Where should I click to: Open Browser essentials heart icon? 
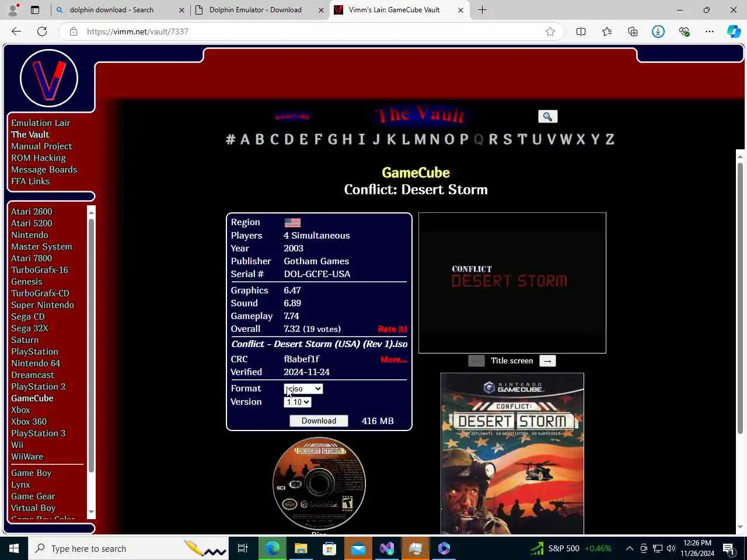click(684, 32)
